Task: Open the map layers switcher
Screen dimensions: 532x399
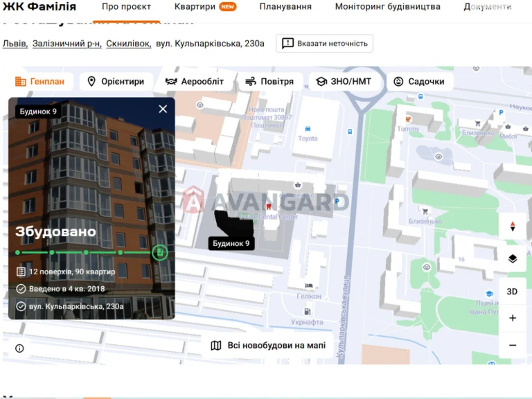Action: pyautogui.click(x=513, y=258)
